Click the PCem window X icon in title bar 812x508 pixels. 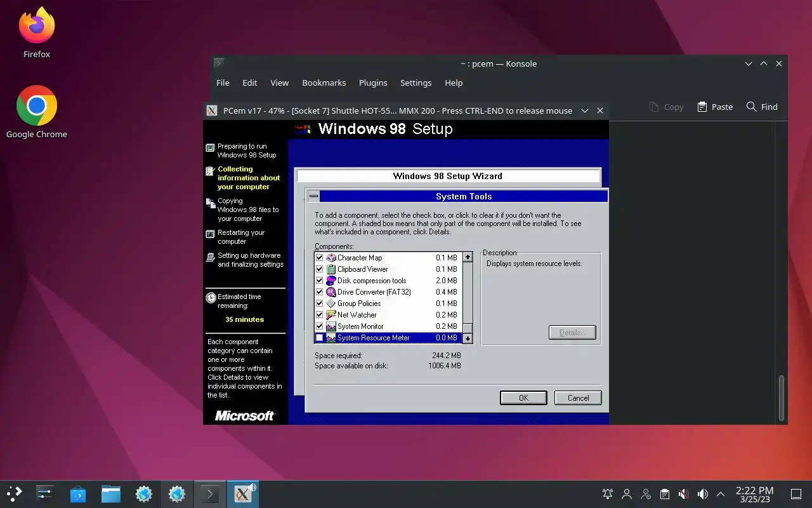pyautogui.click(x=213, y=110)
